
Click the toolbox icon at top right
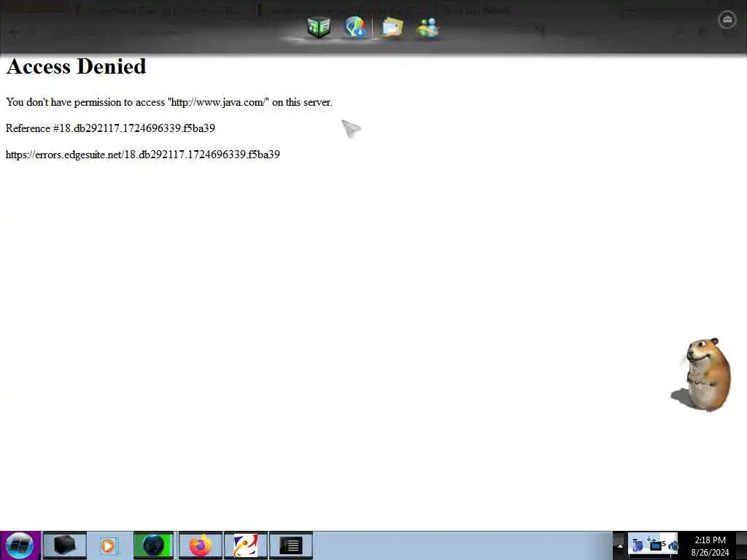(x=727, y=20)
